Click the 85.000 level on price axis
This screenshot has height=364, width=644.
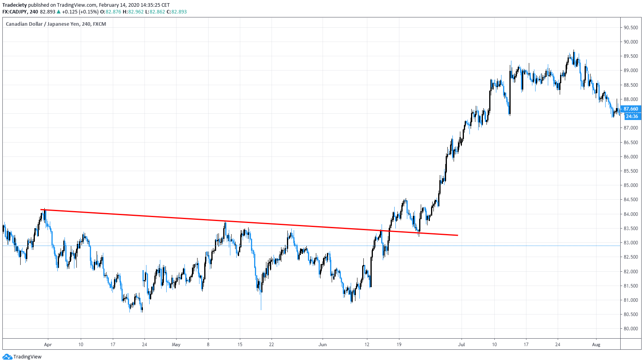click(631, 185)
